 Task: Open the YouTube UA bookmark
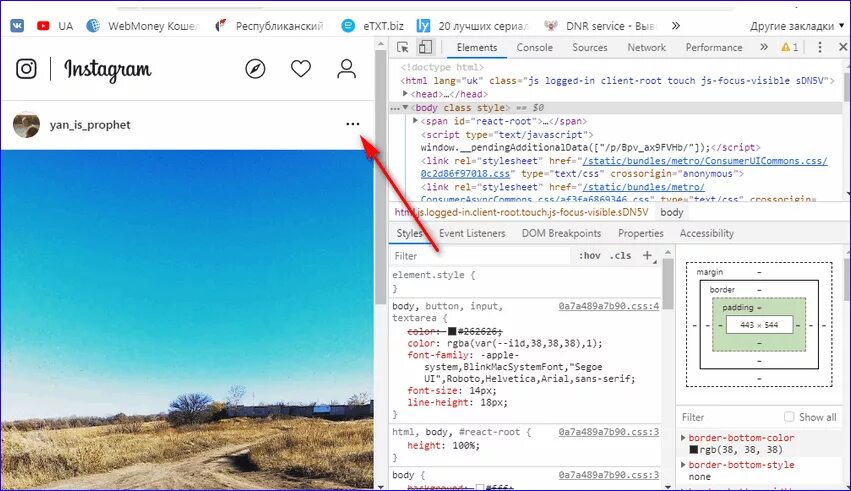tap(55, 25)
